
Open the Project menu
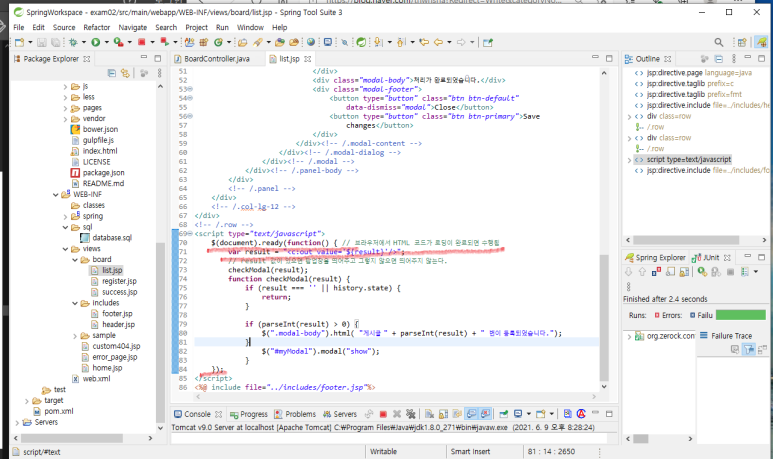(196, 28)
